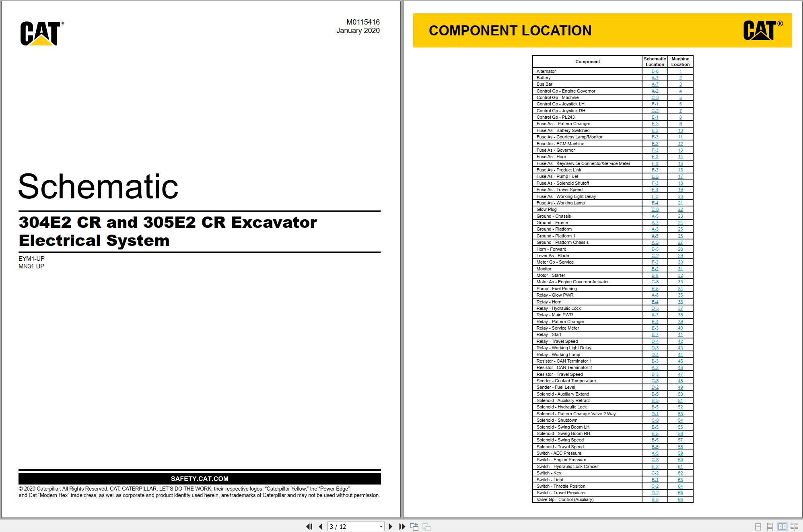This screenshot has height=532, width=803.
Task: Click Switch - Light schematic location B-1
Action: coord(655,480)
